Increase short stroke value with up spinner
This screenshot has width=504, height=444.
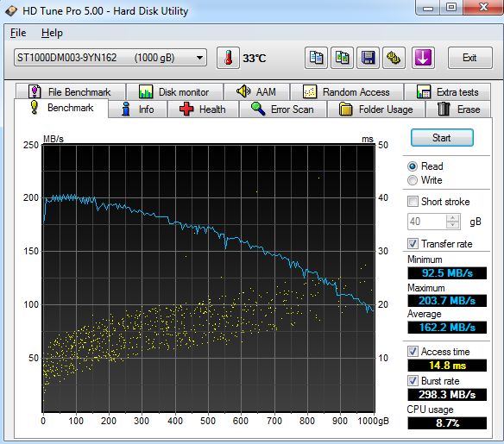(453, 218)
